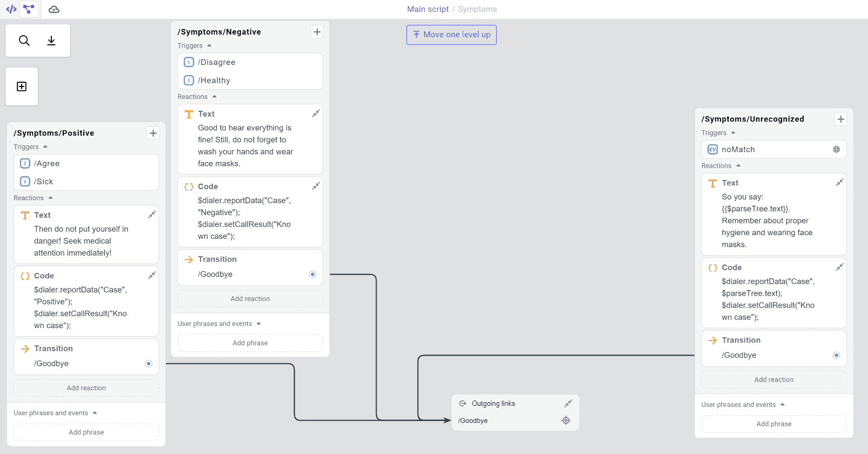Click Move one level up
This screenshot has width=868, height=454.
click(x=451, y=35)
